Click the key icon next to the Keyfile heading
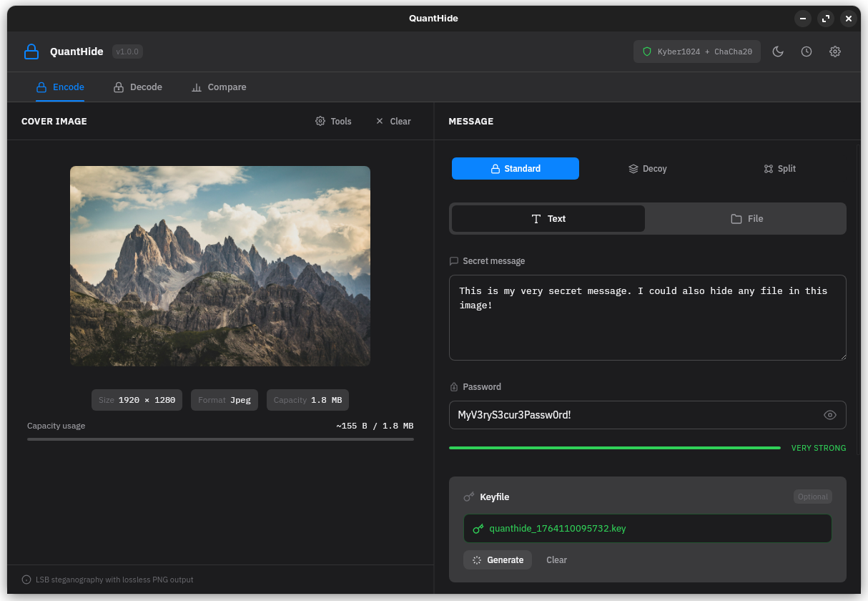 coord(469,497)
